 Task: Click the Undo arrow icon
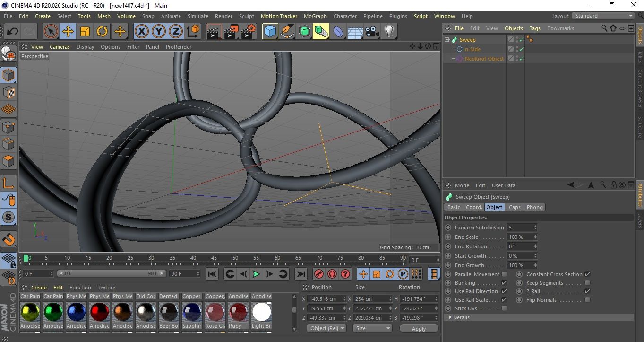(x=13, y=32)
